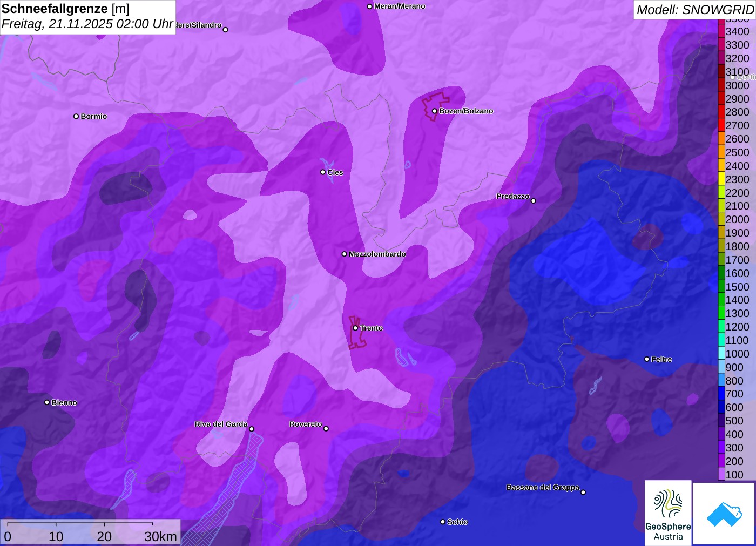Click the Bienno city marker
This screenshot has width=756, height=546.
tap(47, 402)
